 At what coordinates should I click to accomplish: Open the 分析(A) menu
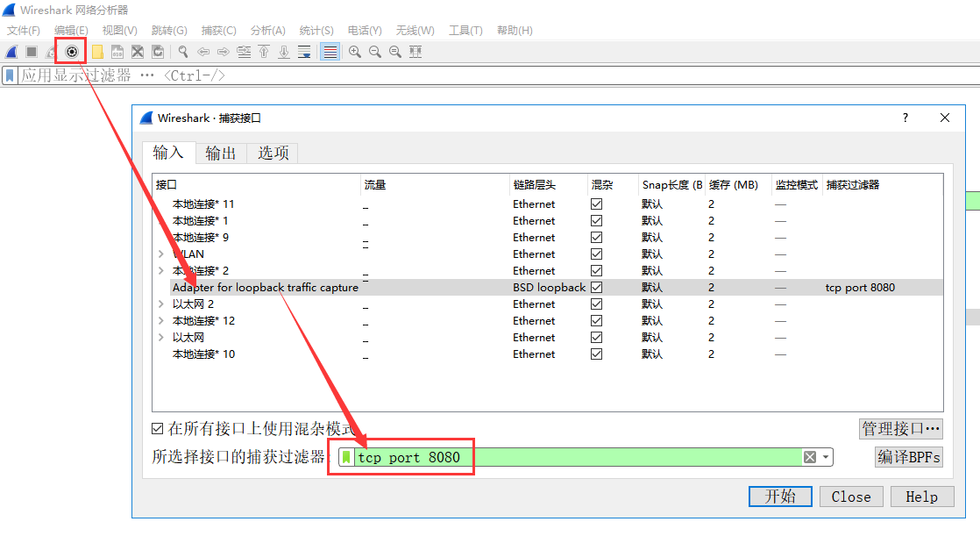[x=267, y=30]
